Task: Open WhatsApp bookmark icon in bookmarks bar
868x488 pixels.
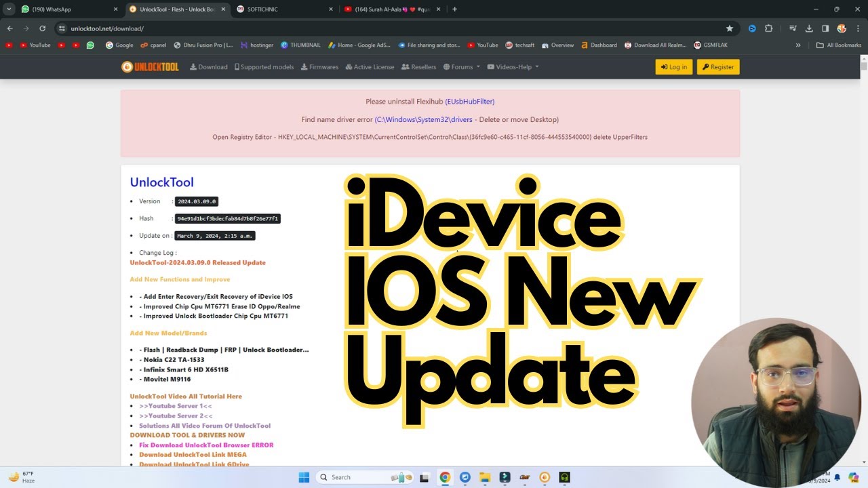Action: click(x=90, y=45)
